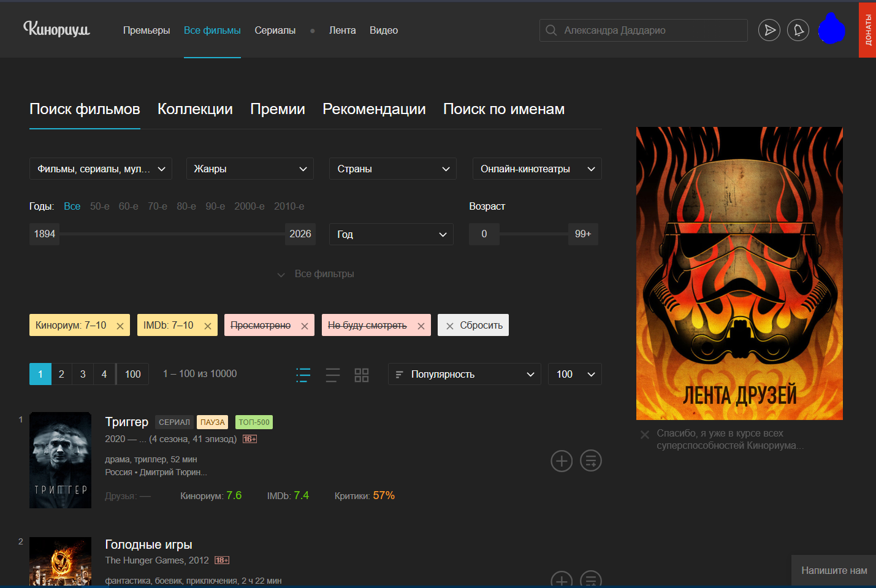Open the Лента друзей stormtrooper banner
Screen dimensions: 876x588
(x=739, y=273)
